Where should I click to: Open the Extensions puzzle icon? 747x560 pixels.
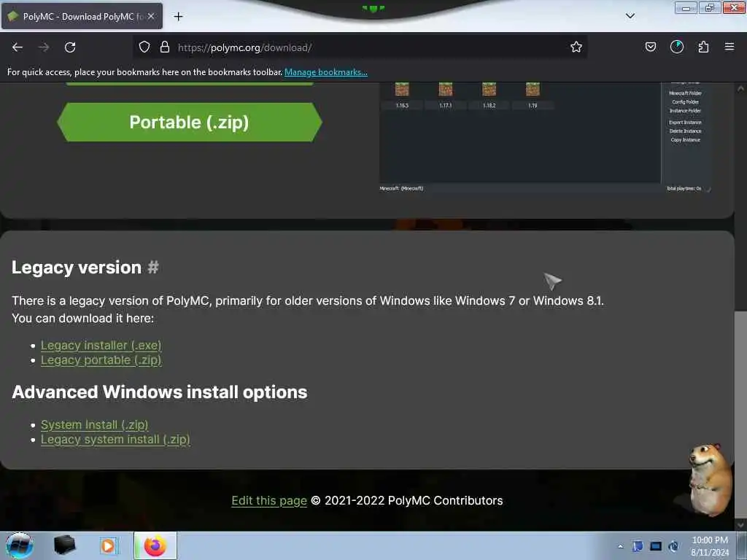coord(703,47)
